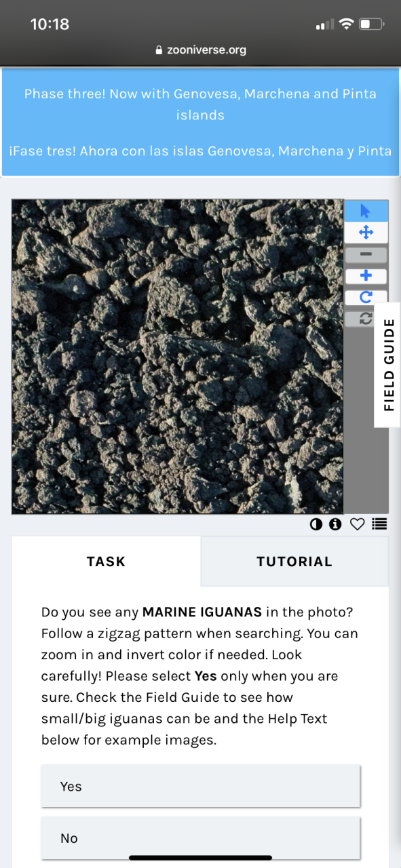401x868 pixels.
Task: Show subject metadata info
Action: (335, 524)
